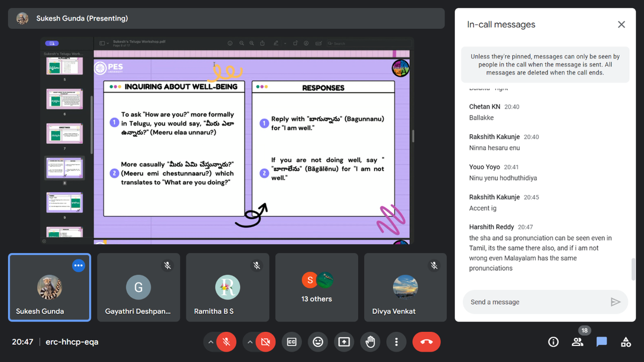Expand the audio settings chevron
This screenshot has width=644, height=362.
pos(211,342)
